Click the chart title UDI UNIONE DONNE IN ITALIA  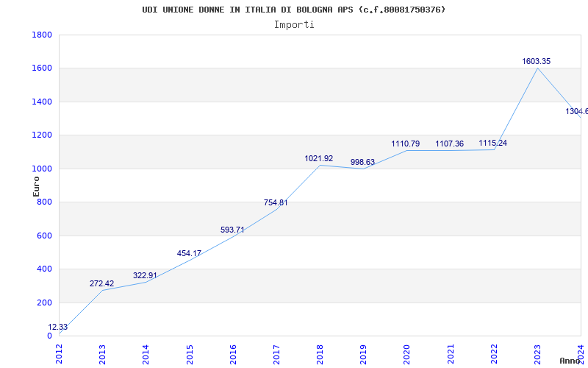pos(293,10)
